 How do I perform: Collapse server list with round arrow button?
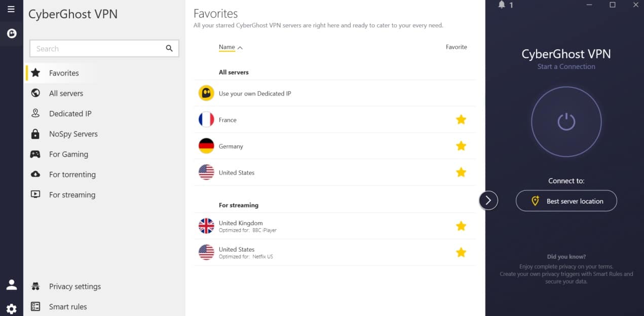coord(488,200)
